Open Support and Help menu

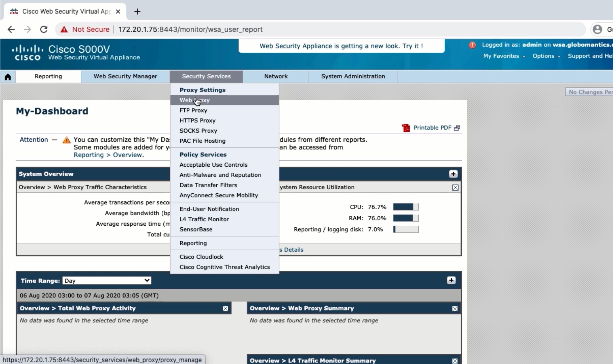590,56
